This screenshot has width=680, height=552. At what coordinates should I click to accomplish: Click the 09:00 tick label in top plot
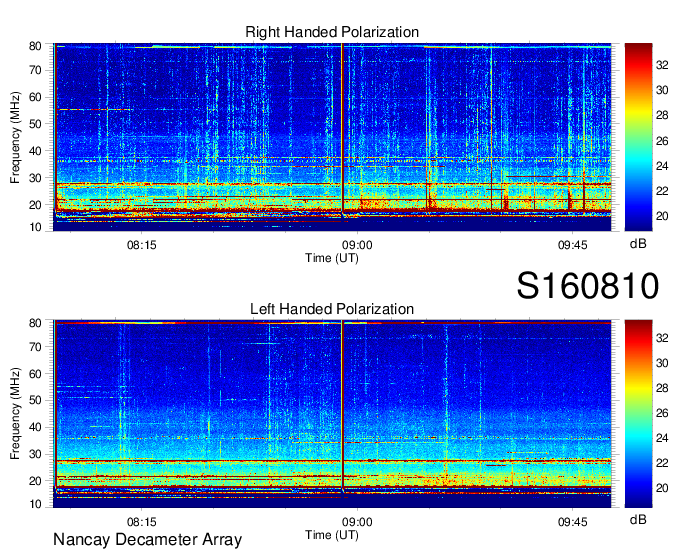click(x=357, y=245)
